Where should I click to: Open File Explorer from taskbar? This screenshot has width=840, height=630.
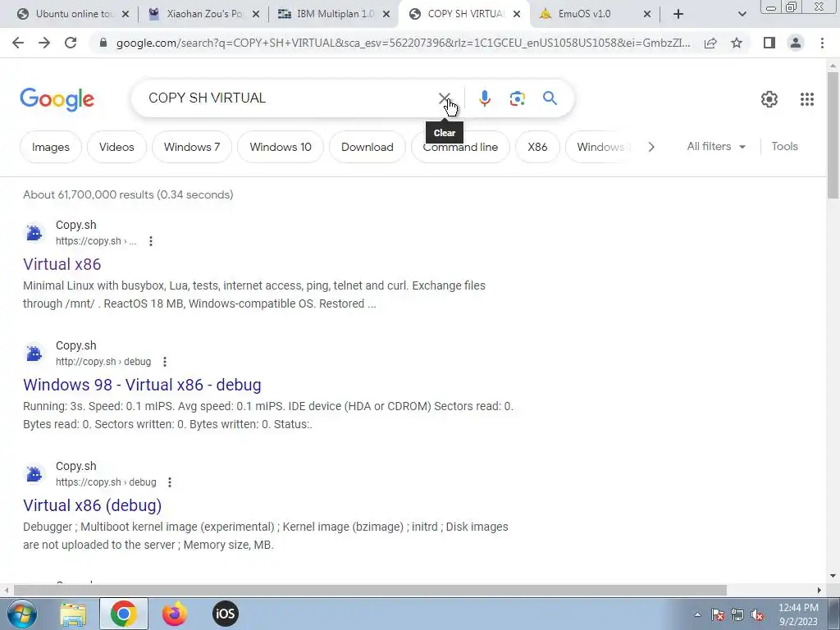pyautogui.click(x=73, y=614)
